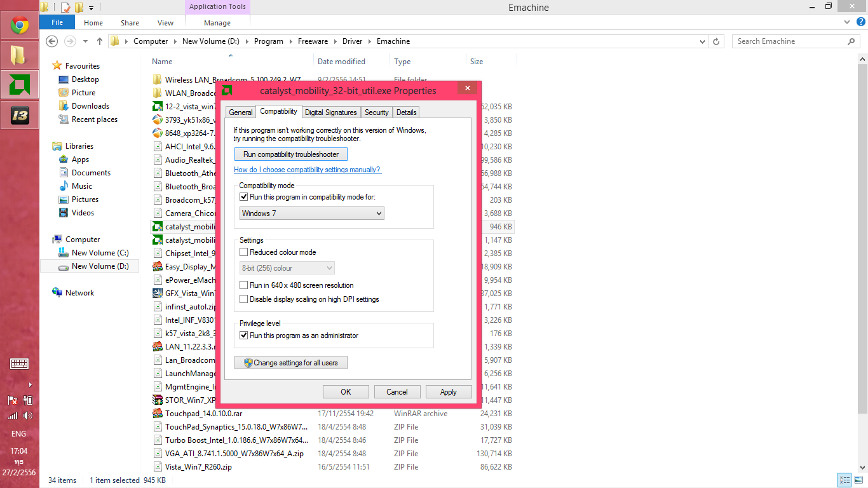Untick Run this program as an administrator
This screenshot has height=488, width=868.
tap(244, 335)
